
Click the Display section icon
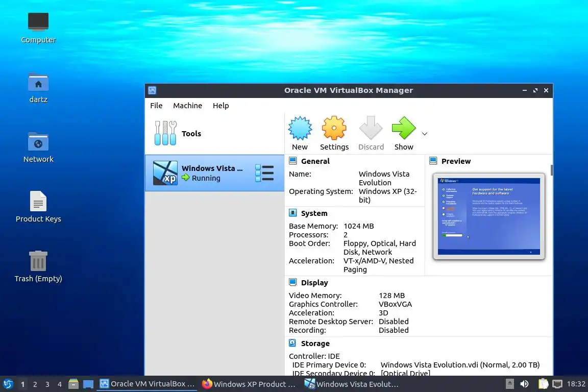(293, 282)
